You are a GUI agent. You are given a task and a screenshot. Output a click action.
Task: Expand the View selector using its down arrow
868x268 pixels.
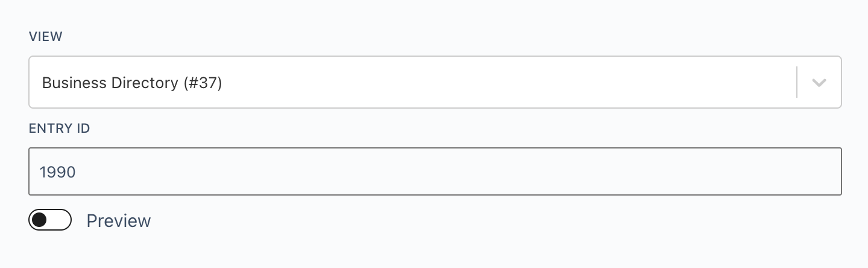[819, 83]
